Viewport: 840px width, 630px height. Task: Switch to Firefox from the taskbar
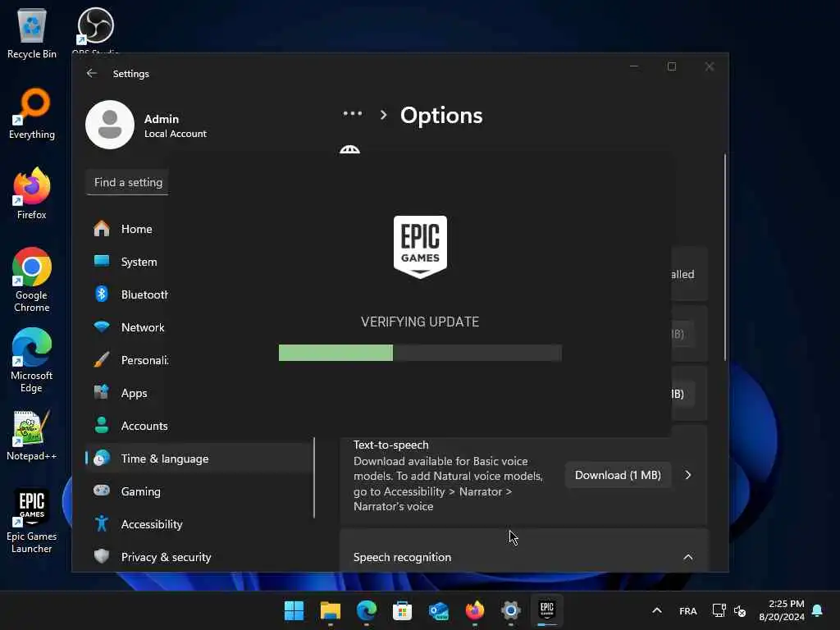coord(475,610)
